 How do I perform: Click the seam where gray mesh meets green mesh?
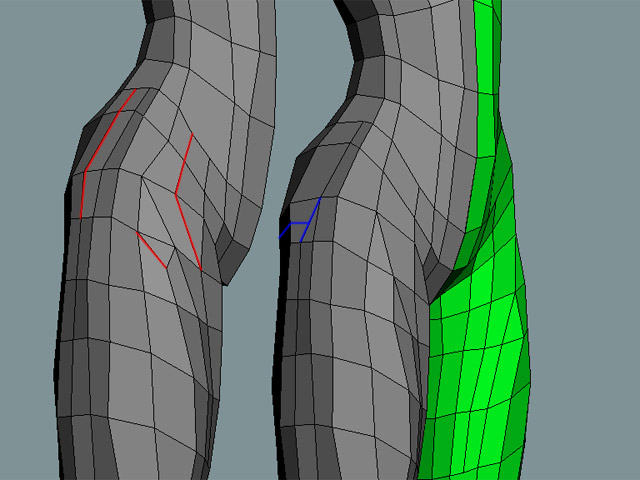click(x=430, y=380)
